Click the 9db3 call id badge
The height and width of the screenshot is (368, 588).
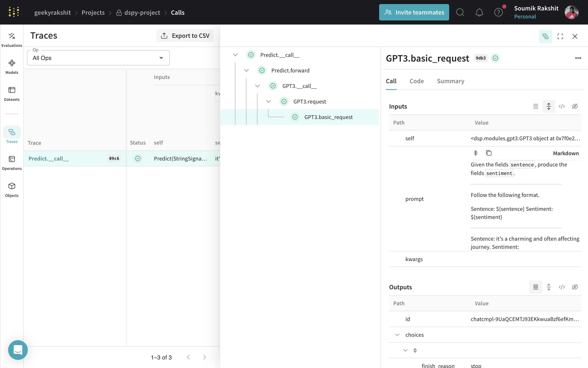click(x=481, y=58)
